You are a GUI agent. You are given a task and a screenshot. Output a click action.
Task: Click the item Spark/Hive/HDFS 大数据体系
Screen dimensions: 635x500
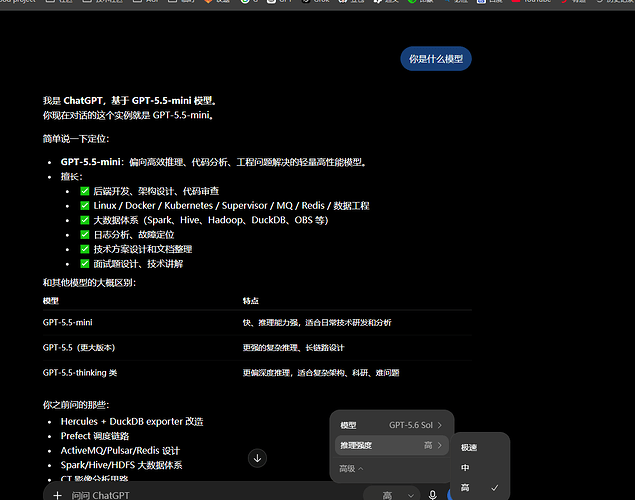click(121, 465)
